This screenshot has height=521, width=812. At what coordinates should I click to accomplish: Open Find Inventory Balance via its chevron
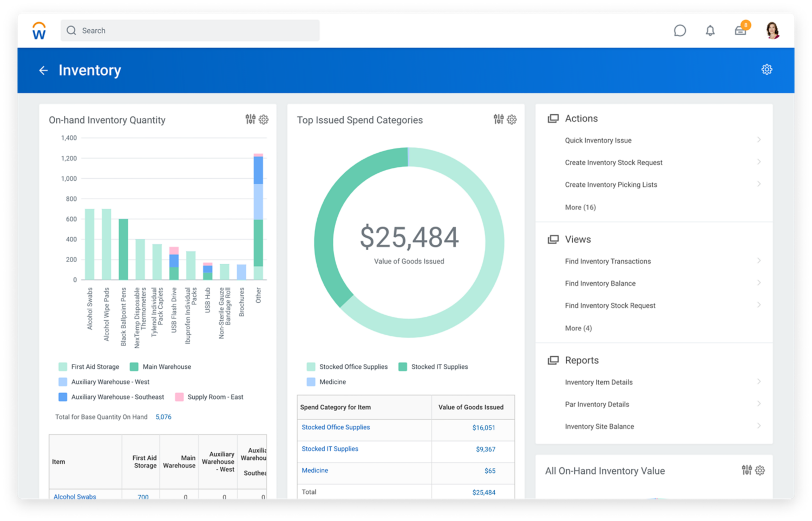pyautogui.click(x=760, y=283)
